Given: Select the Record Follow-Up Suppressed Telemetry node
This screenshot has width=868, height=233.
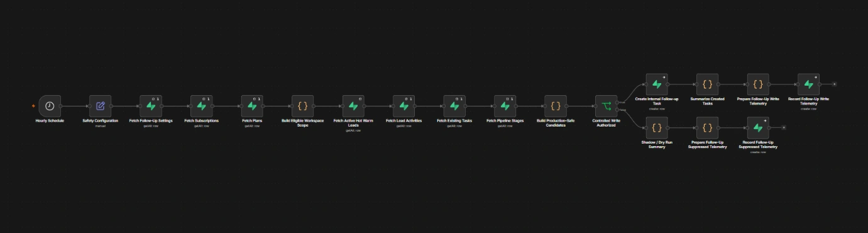Looking at the screenshot, I should coord(758,128).
